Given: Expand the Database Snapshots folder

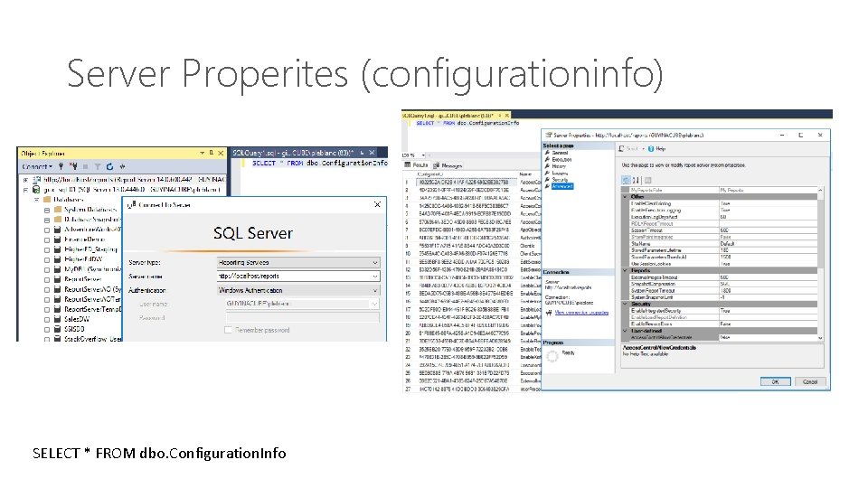Looking at the screenshot, I should pyautogui.click(x=47, y=220).
